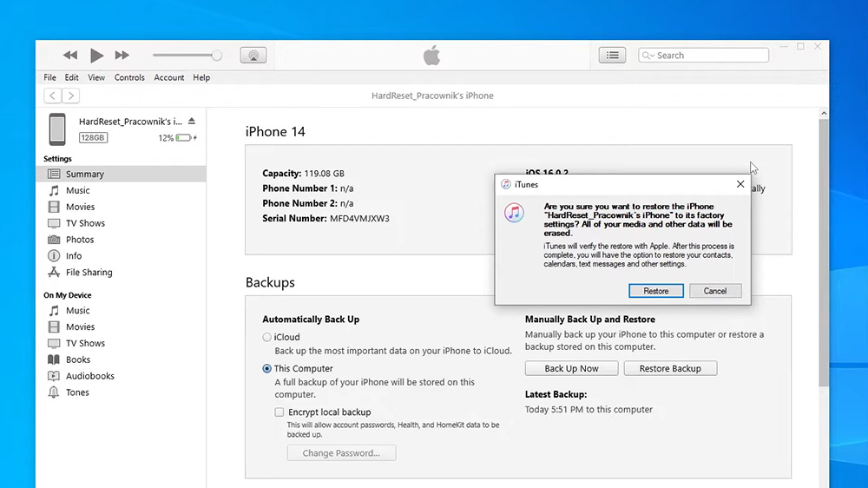Click Restore Backup button
Screen dimensions: 868x488
click(x=670, y=368)
